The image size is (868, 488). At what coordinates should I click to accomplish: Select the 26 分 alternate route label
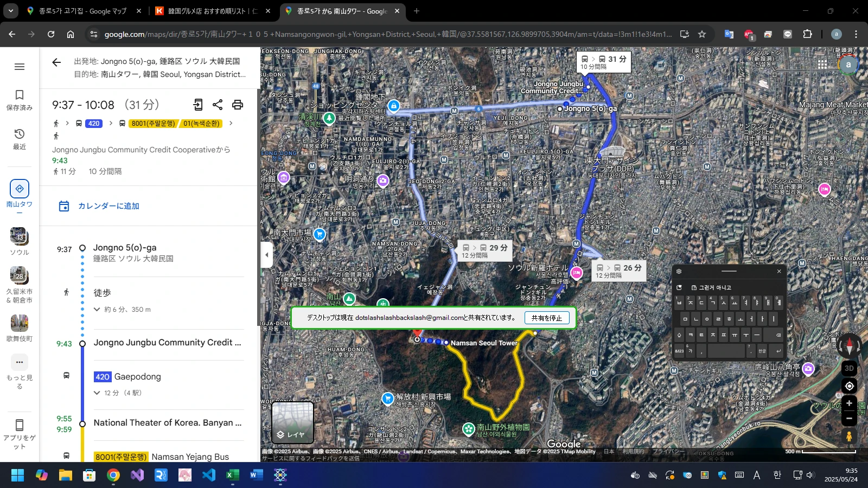click(x=619, y=271)
